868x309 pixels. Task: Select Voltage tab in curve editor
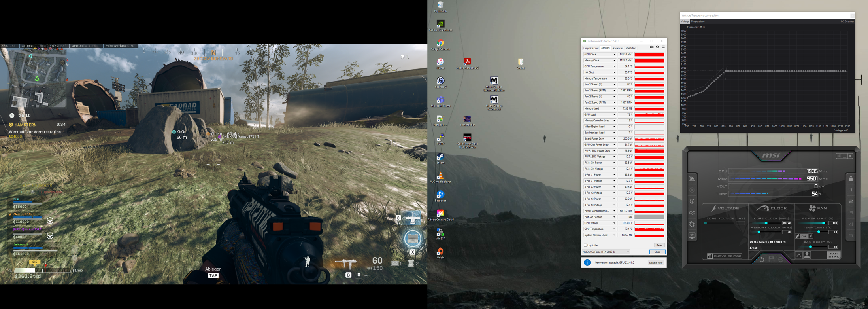685,21
